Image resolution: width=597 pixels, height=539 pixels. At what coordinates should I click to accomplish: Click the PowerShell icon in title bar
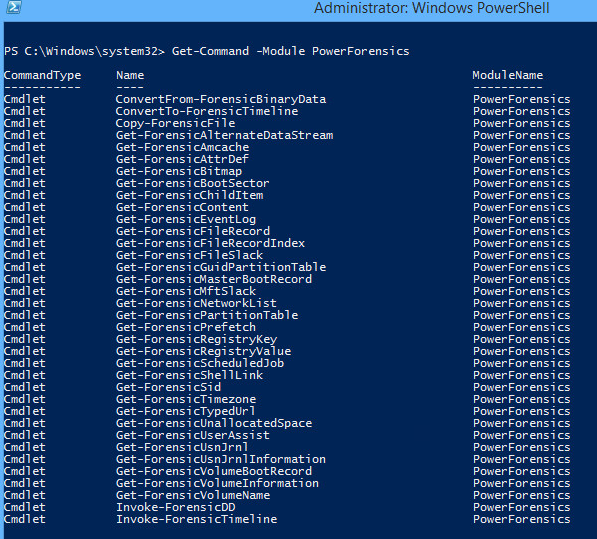coord(13,7)
